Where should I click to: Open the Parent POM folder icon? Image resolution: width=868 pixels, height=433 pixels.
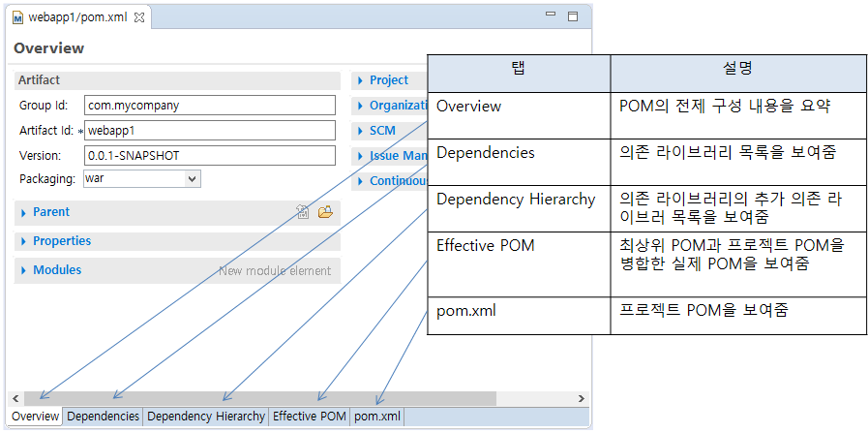(x=325, y=212)
